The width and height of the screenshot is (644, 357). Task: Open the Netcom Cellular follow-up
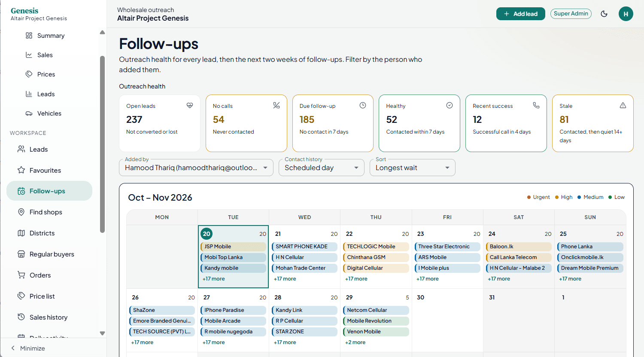pos(376,310)
